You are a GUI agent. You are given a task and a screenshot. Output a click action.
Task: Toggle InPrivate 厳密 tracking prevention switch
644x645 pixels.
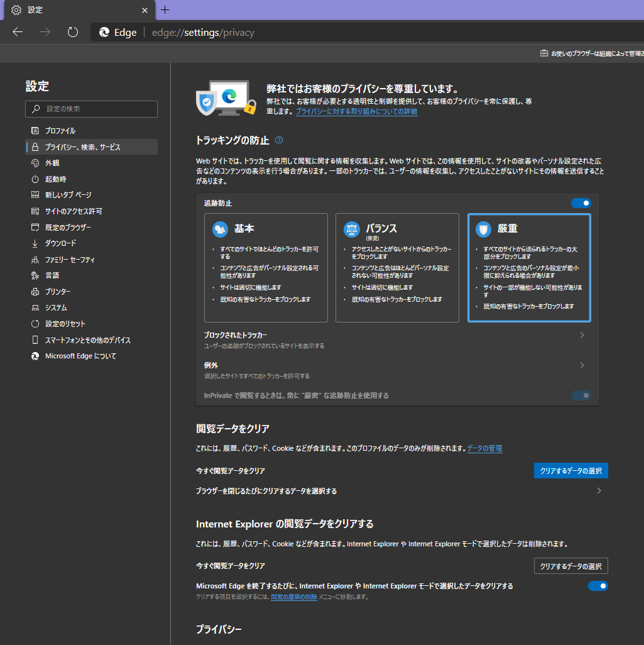(x=581, y=395)
